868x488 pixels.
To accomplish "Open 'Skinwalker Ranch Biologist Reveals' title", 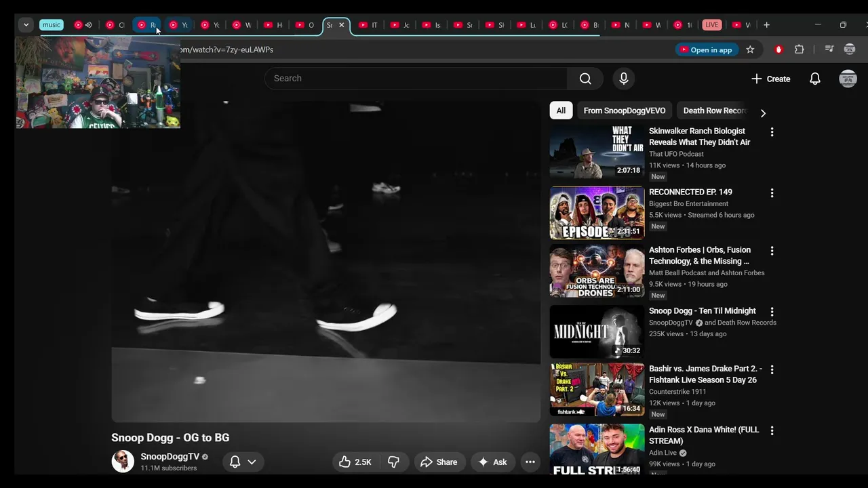I will coord(699,137).
